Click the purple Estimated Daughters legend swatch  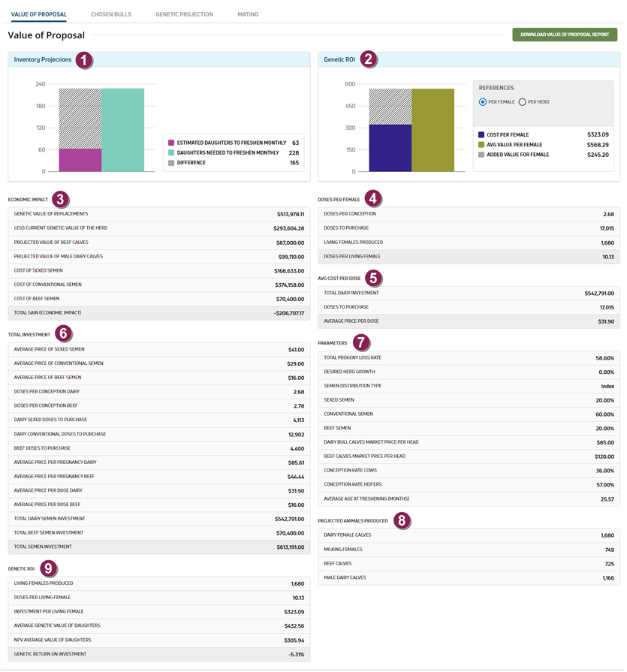click(x=171, y=143)
